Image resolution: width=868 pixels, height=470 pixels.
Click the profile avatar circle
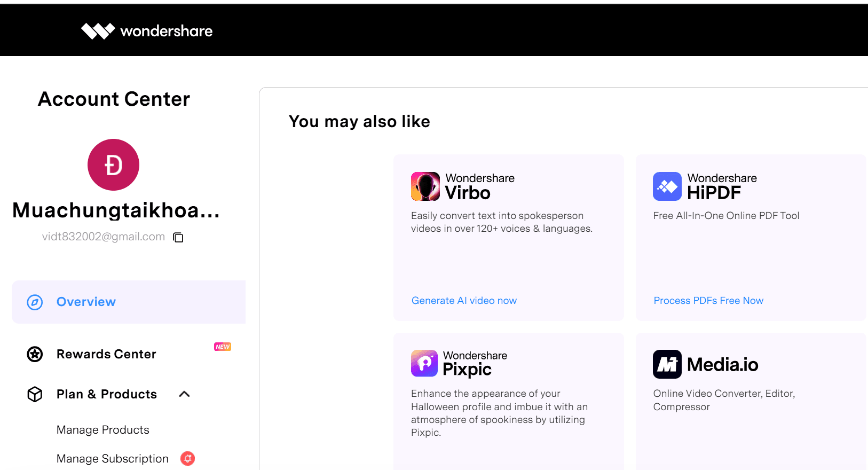113,164
